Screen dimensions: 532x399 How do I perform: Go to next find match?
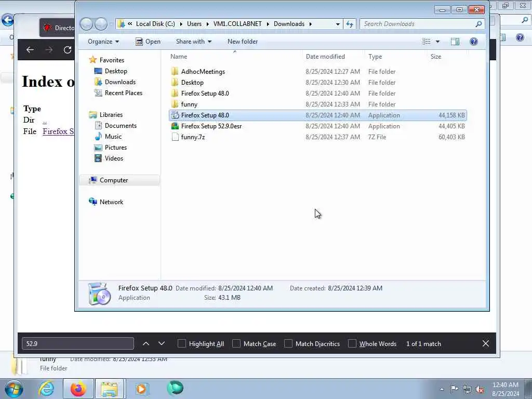(162, 344)
